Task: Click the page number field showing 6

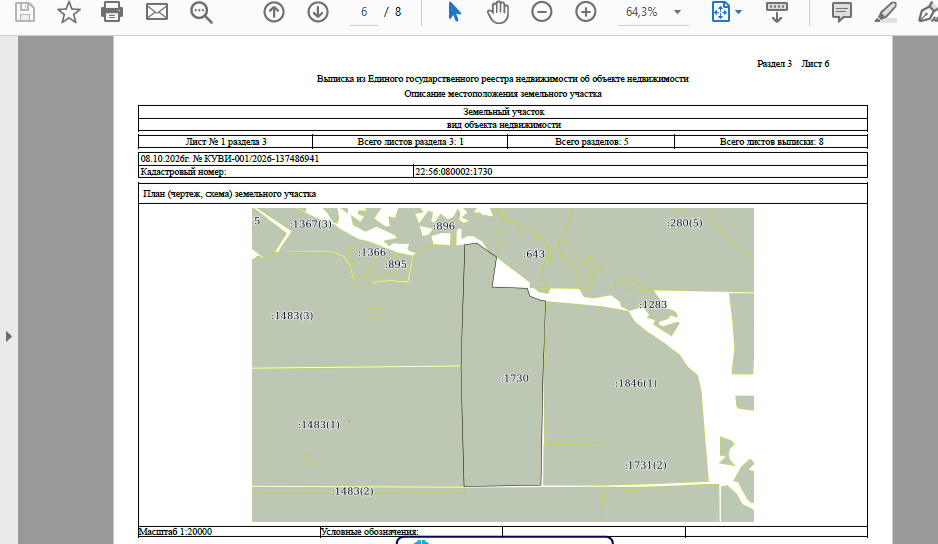Action: click(x=364, y=12)
